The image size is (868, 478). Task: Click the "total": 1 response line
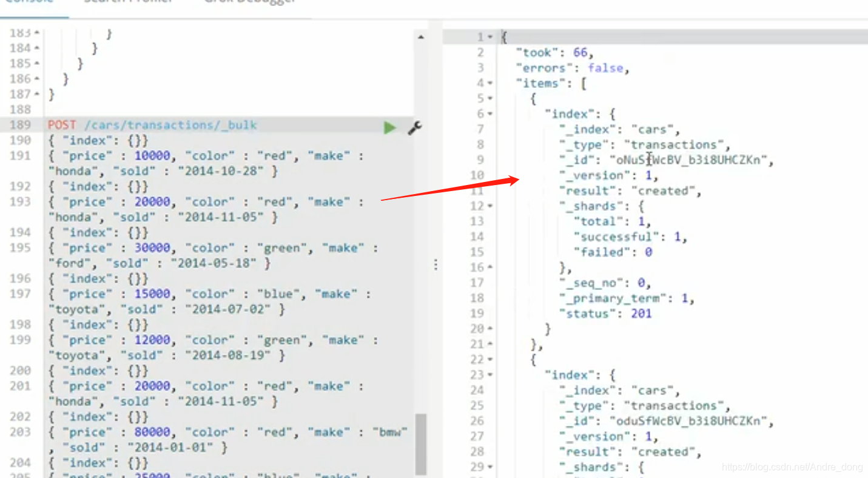(611, 221)
